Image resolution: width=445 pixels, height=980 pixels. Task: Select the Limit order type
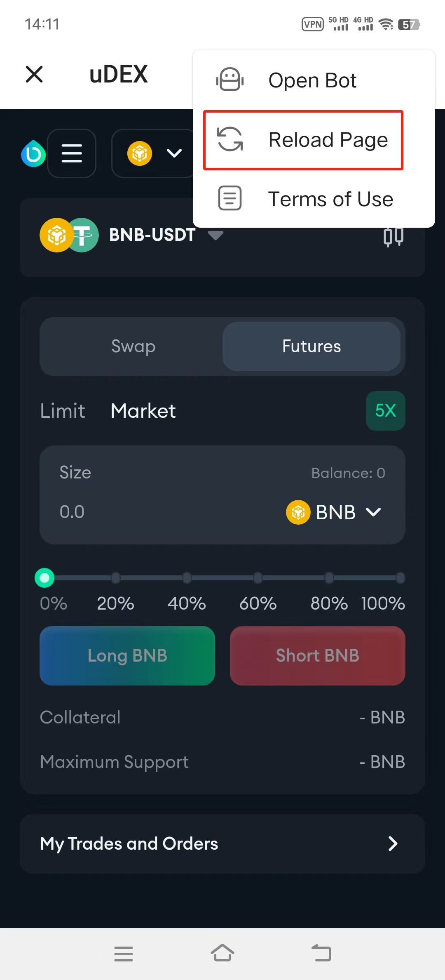pos(63,411)
